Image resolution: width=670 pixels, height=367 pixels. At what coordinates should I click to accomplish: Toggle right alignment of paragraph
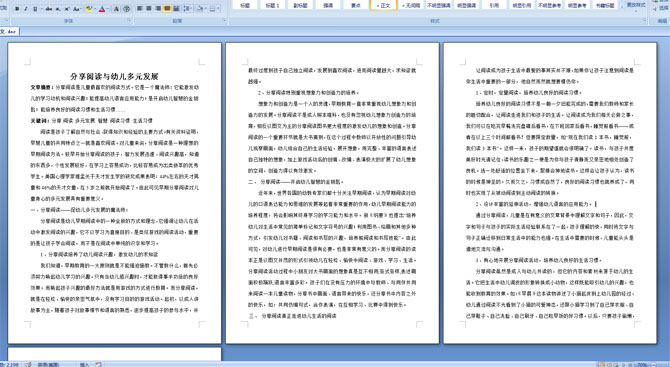[158, 8]
